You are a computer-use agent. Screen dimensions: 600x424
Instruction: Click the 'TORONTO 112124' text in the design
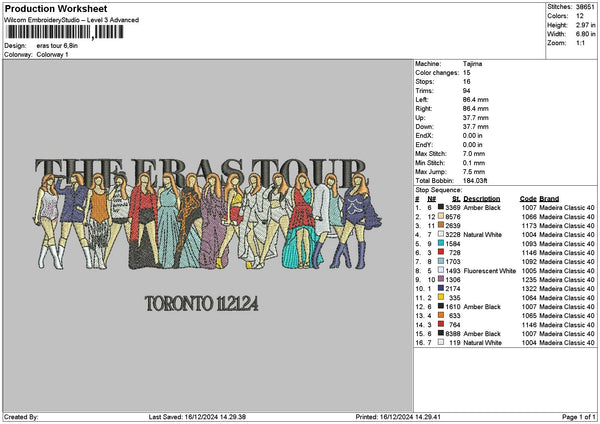click(x=201, y=304)
